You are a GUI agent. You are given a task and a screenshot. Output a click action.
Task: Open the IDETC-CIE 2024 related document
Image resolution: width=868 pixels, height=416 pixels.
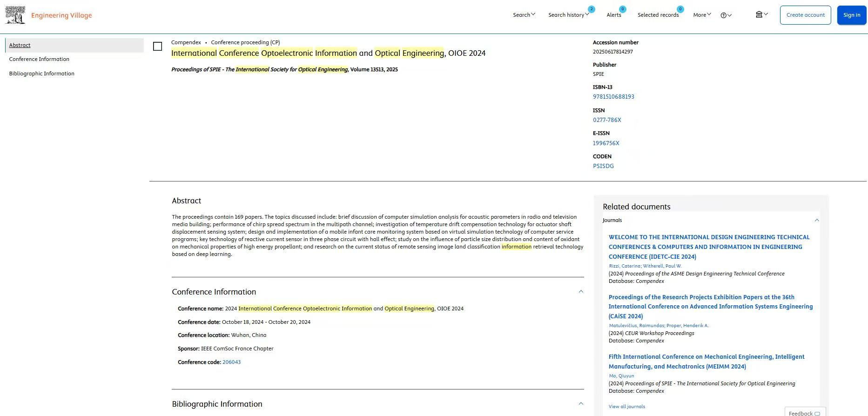[709, 247]
